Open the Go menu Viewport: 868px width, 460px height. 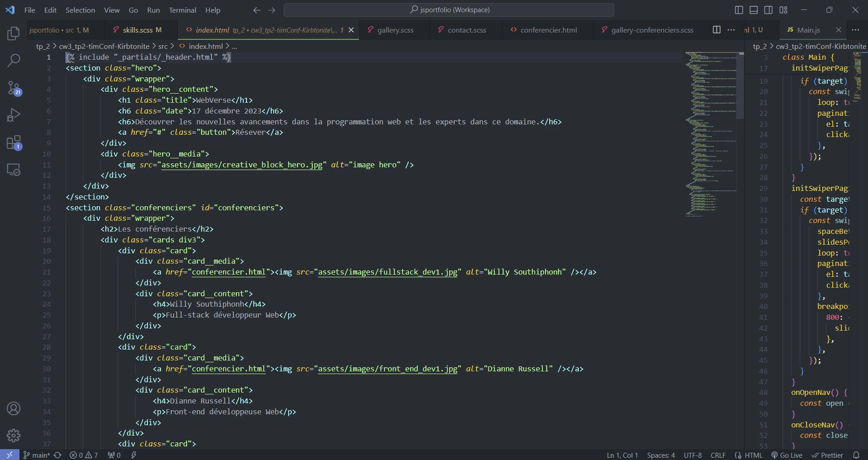pyautogui.click(x=133, y=10)
